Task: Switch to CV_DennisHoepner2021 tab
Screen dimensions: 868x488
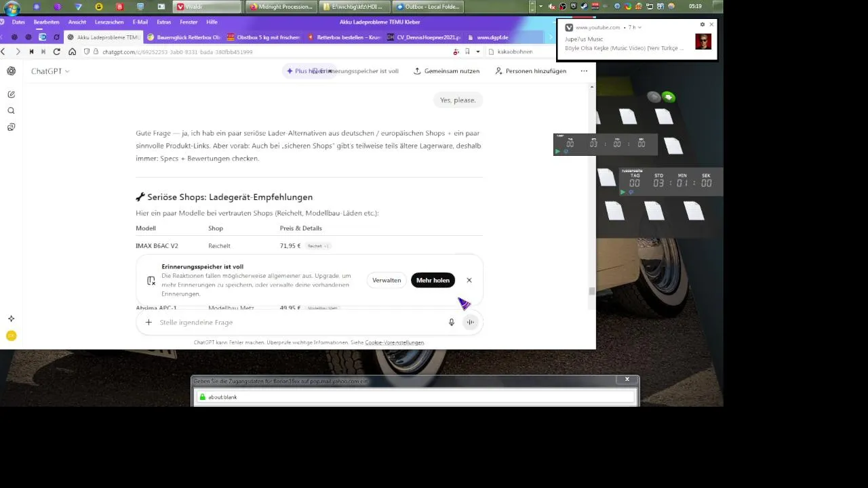Action: coord(424,37)
